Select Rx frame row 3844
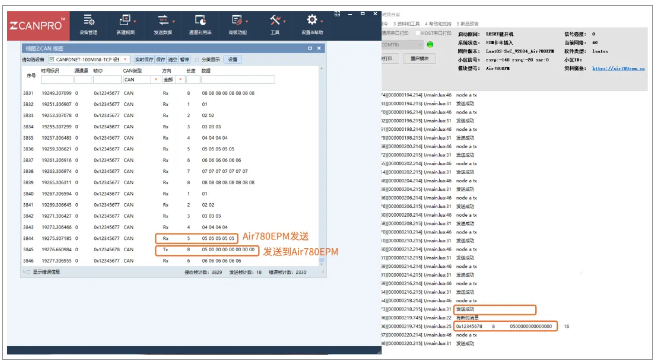 [169, 238]
